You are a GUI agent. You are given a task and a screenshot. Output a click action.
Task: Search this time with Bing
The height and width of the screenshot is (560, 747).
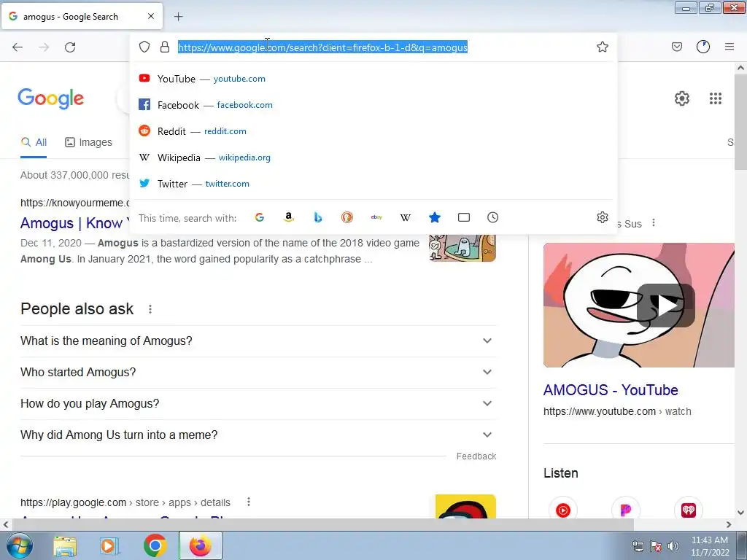[318, 217]
